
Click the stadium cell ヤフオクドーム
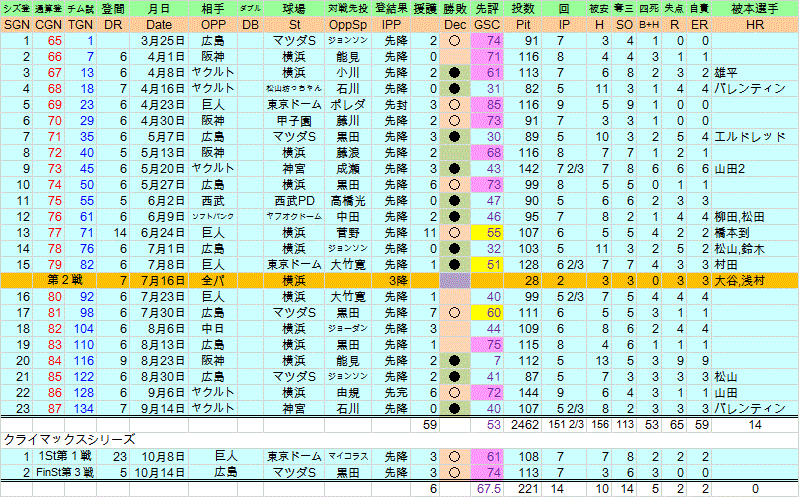294,217
